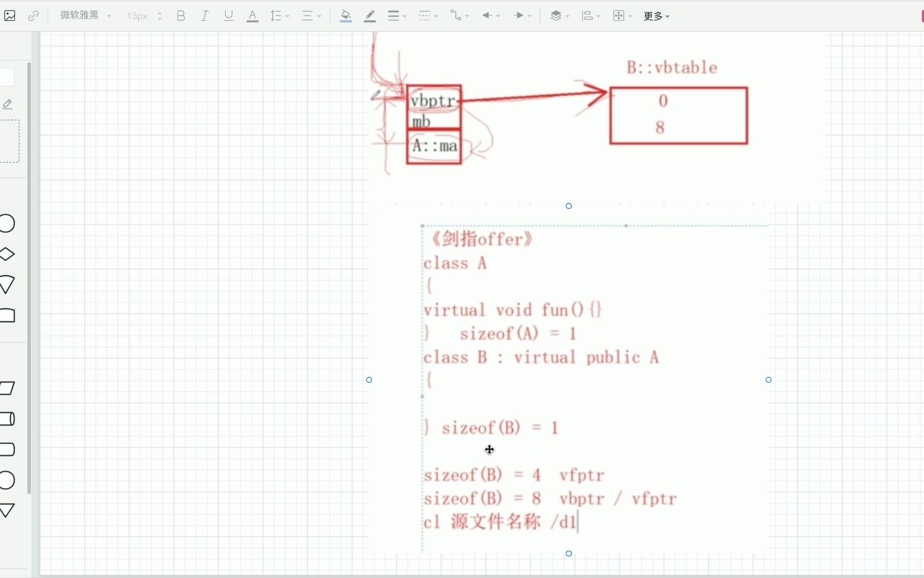Open the line dash style dropdown
924x578 pixels.
coord(428,16)
